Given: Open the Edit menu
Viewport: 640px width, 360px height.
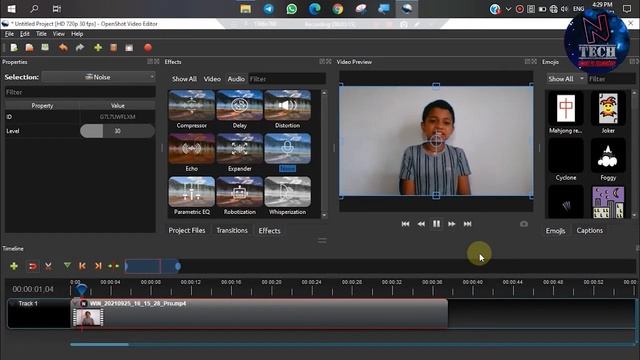Looking at the screenshot, I should (x=24, y=34).
